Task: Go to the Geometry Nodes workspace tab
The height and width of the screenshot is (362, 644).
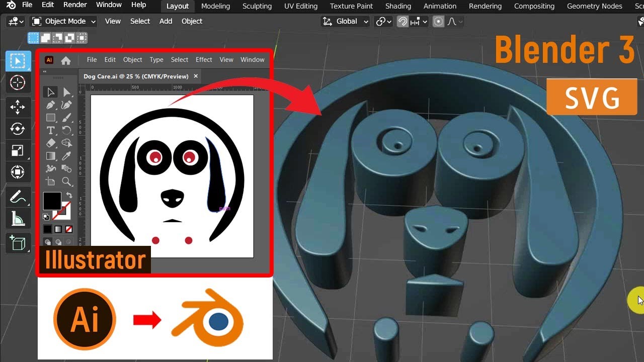Action: 595,6
